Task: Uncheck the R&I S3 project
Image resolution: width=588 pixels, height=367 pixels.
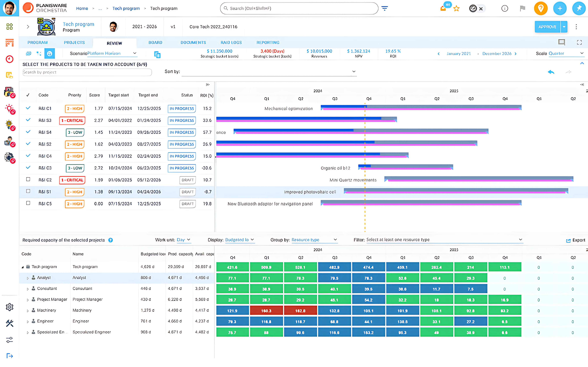Action: point(28,120)
